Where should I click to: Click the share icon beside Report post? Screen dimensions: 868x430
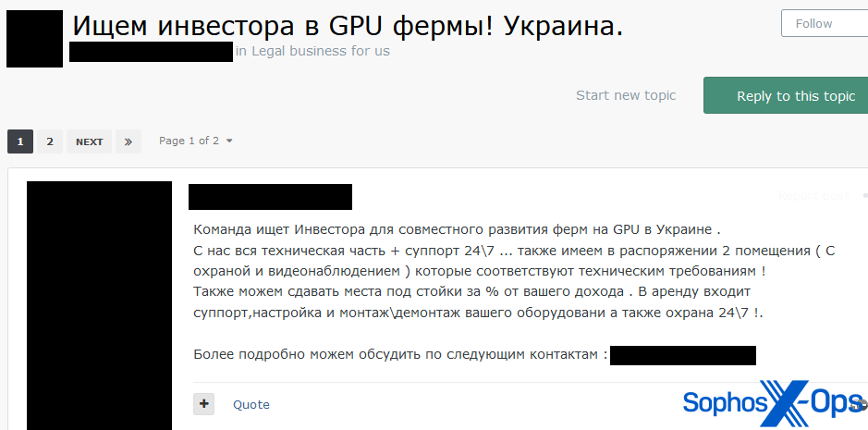coord(864,196)
